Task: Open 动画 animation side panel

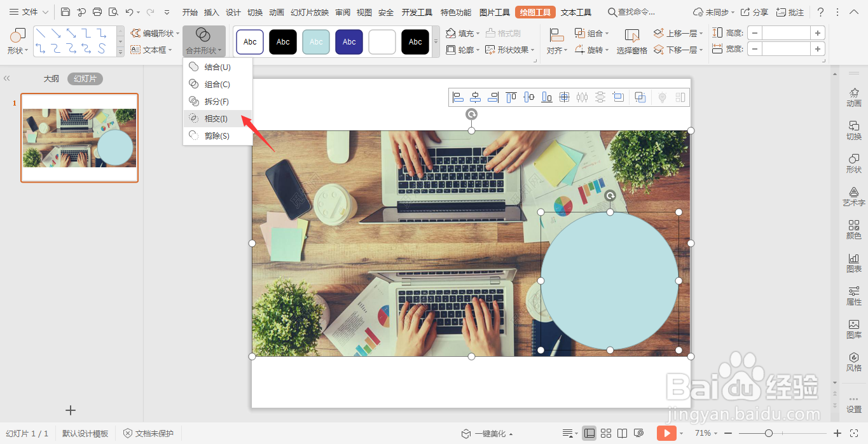Action: point(854,98)
